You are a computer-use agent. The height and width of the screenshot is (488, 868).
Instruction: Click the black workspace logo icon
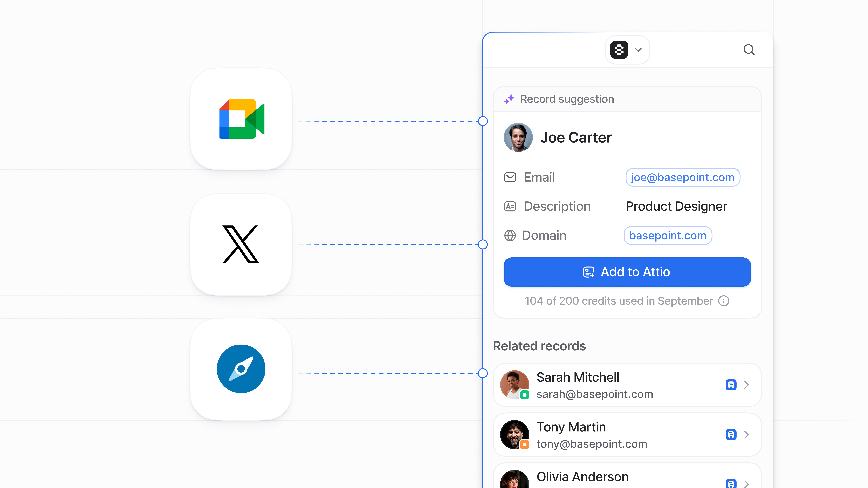[619, 50]
